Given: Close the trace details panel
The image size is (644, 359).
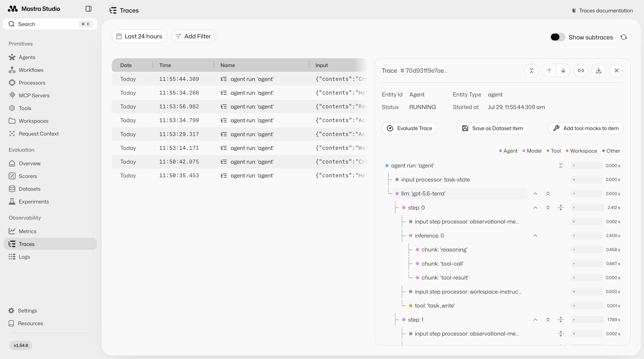Looking at the screenshot, I should (x=616, y=71).
